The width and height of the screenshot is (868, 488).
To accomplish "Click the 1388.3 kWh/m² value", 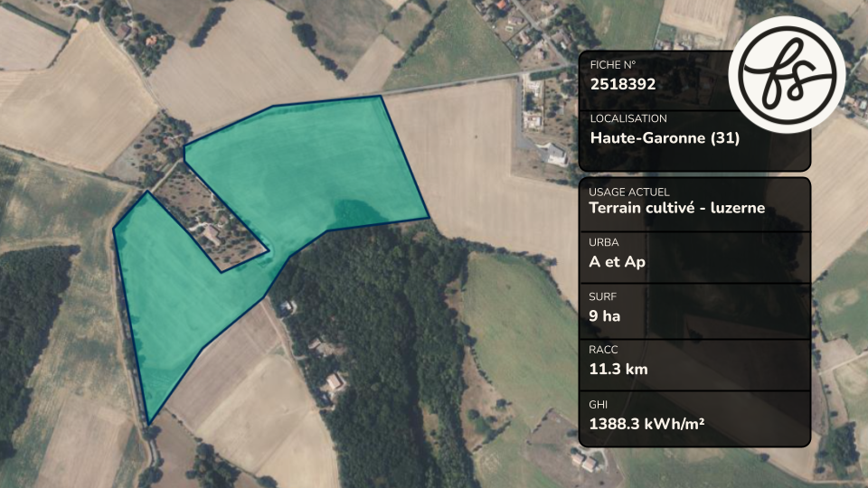I will tap(646, 424).
